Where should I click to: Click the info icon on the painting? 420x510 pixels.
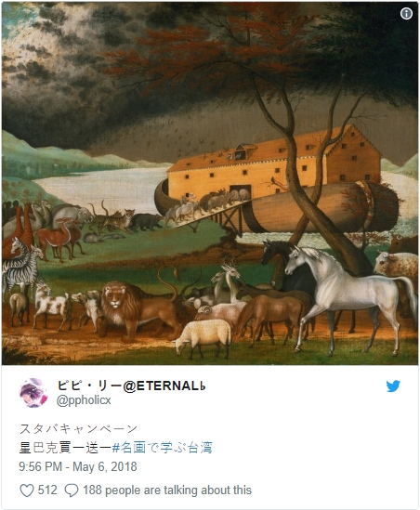tap(406, 14)
